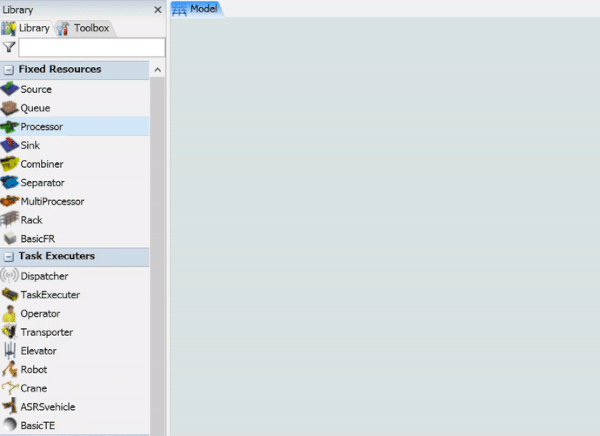Choose the Combiner icon
The image size is (600, 436).
[10, 164]
